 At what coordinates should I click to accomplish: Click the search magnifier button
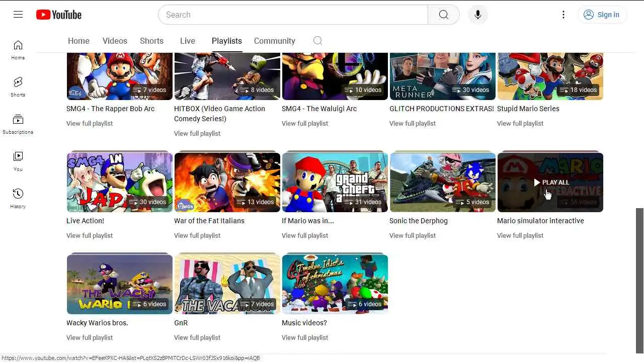click(x=443, y=15)
